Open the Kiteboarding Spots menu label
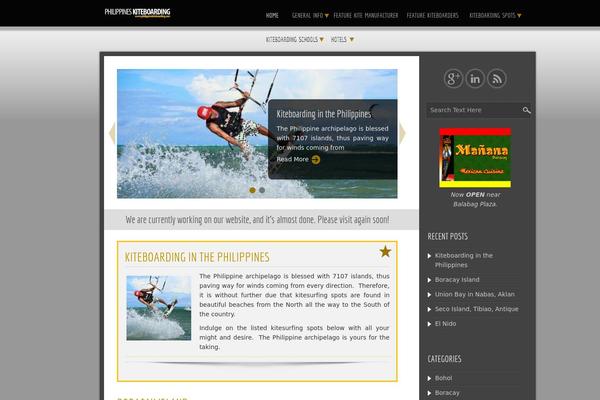 coord(492,16)
